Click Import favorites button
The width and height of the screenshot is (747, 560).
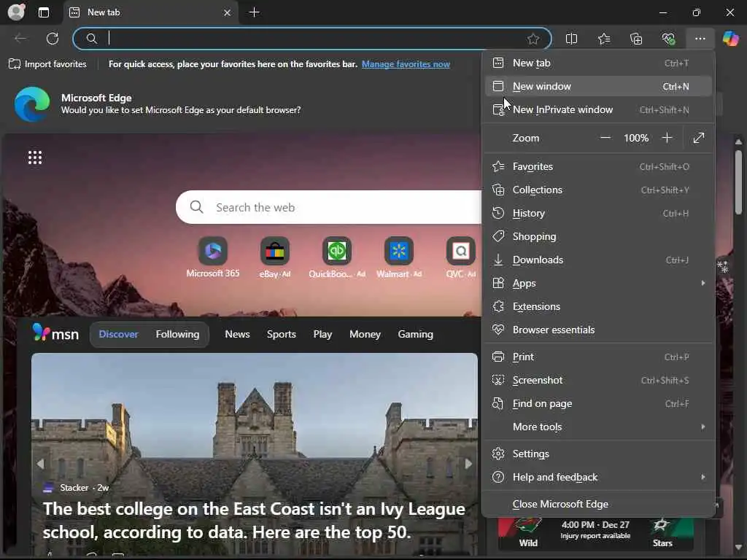(x=47, y=64)
